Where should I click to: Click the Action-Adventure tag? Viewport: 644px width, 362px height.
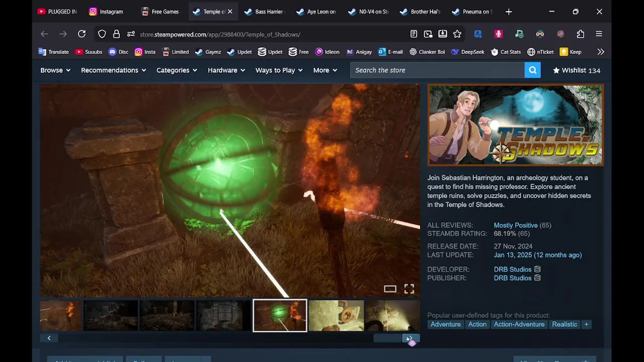click(x=519, y=324)
